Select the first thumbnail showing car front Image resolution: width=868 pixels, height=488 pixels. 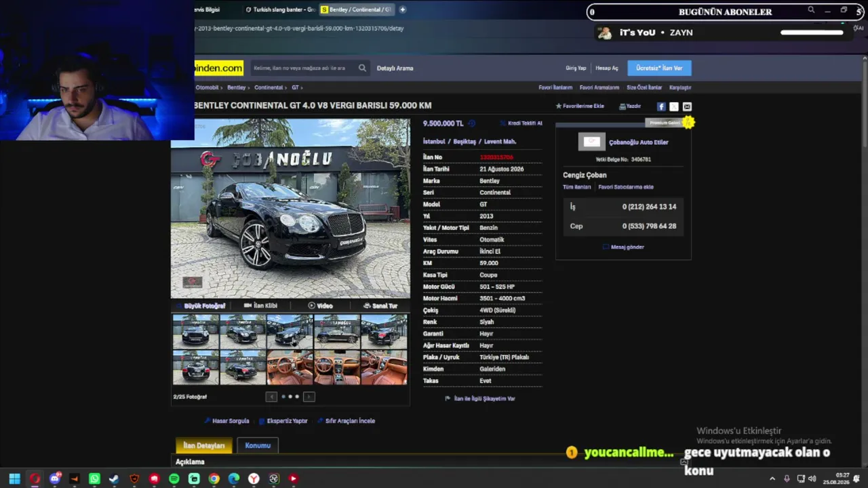point(196,331)
